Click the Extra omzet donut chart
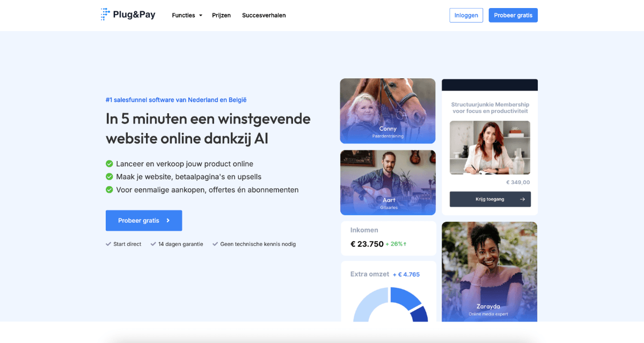This screenshot has height=343, width=644. (390, 304)
